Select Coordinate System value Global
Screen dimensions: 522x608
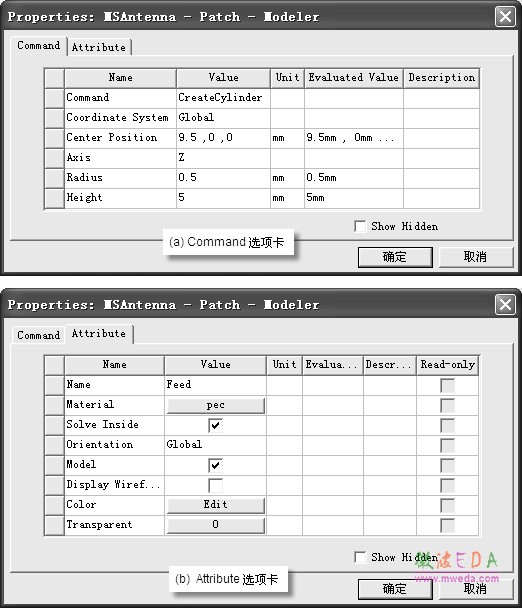click(223, 117)
